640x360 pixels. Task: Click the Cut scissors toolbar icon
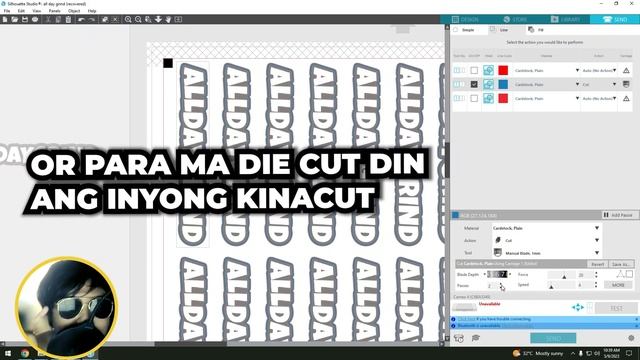tap(48, 19)
